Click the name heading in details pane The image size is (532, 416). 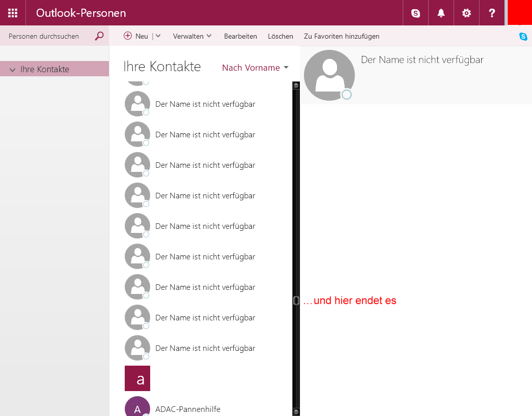[x=422, y=60]
